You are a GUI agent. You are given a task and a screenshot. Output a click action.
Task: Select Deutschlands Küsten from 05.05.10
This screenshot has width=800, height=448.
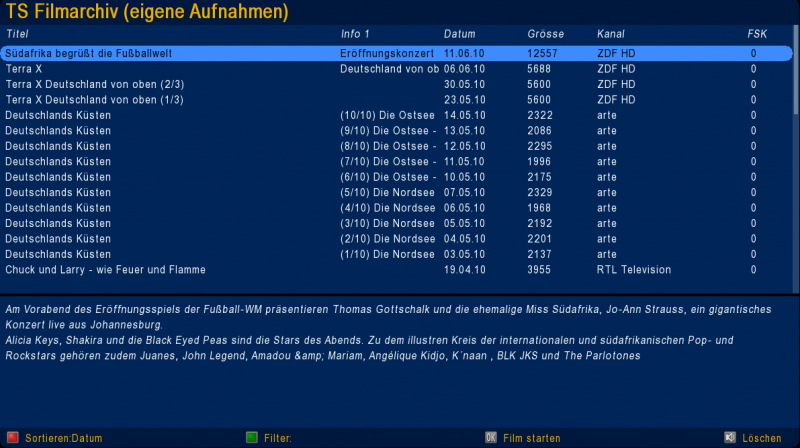(x=396, y=223)
